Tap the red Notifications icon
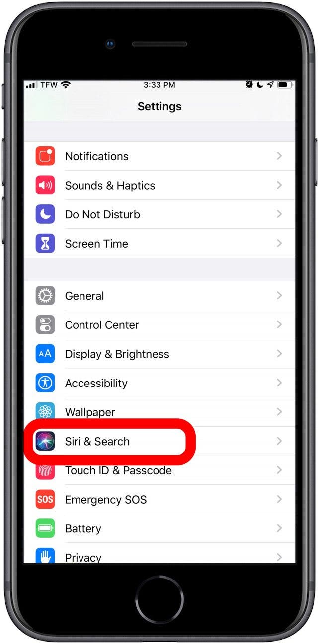The image size is (319, 644). [45, 156]
